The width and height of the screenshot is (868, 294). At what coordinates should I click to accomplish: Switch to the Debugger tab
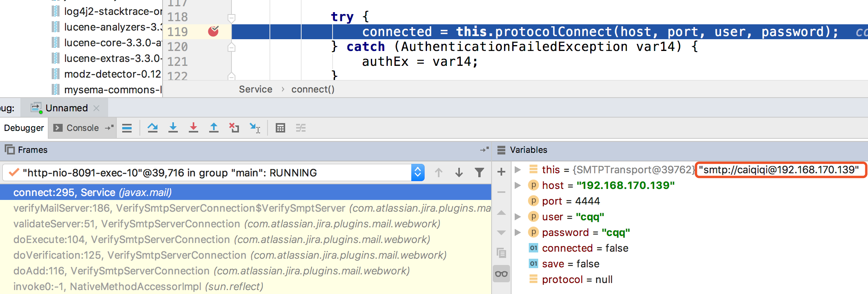click(24, 128)
